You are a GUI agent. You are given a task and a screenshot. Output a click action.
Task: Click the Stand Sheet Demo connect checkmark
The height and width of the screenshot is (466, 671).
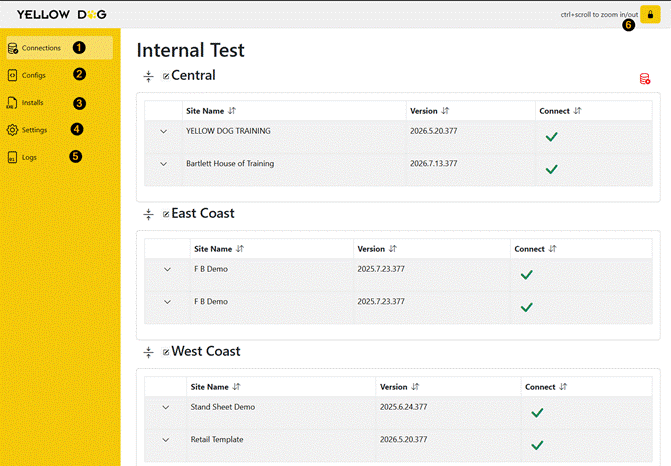(537, 413)
